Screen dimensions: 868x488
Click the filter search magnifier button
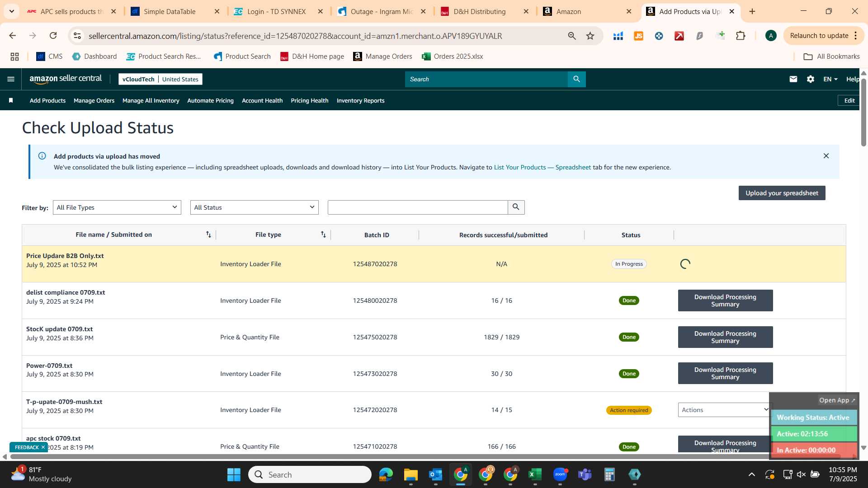(x=516, y=207)
